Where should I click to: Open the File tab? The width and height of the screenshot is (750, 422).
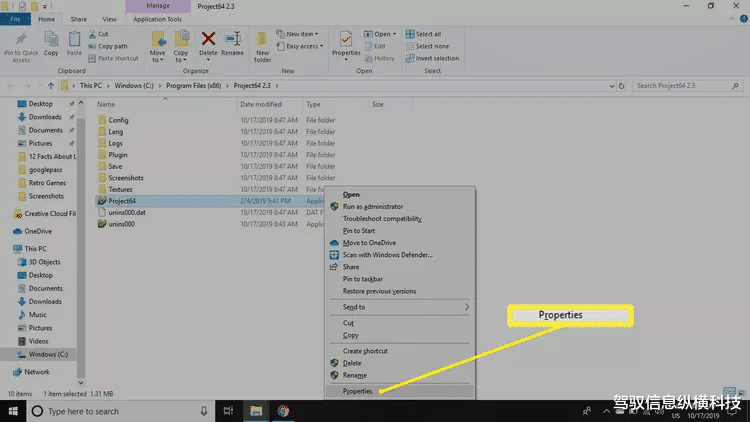click(15, 19)
